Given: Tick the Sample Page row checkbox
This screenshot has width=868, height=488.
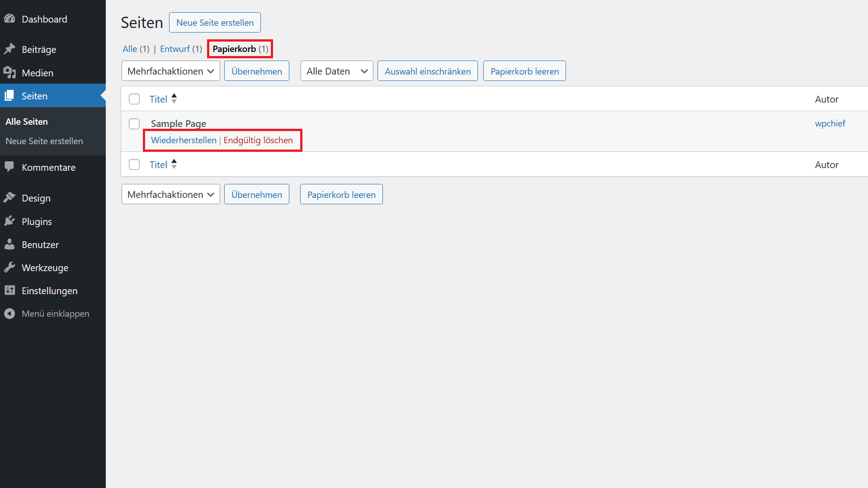Looking at the screenshot, I should (x=134, y=123).
